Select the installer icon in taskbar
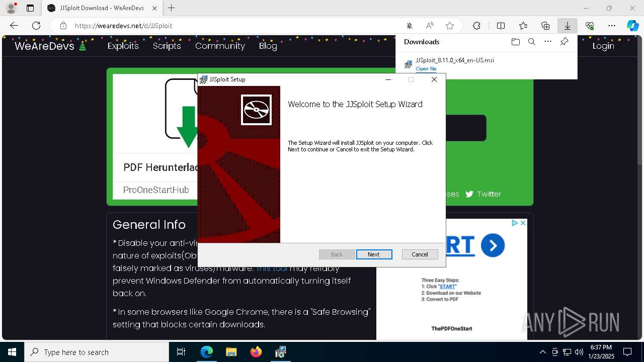Viewport: 644px width, 362px height. (x=281, y=352)
